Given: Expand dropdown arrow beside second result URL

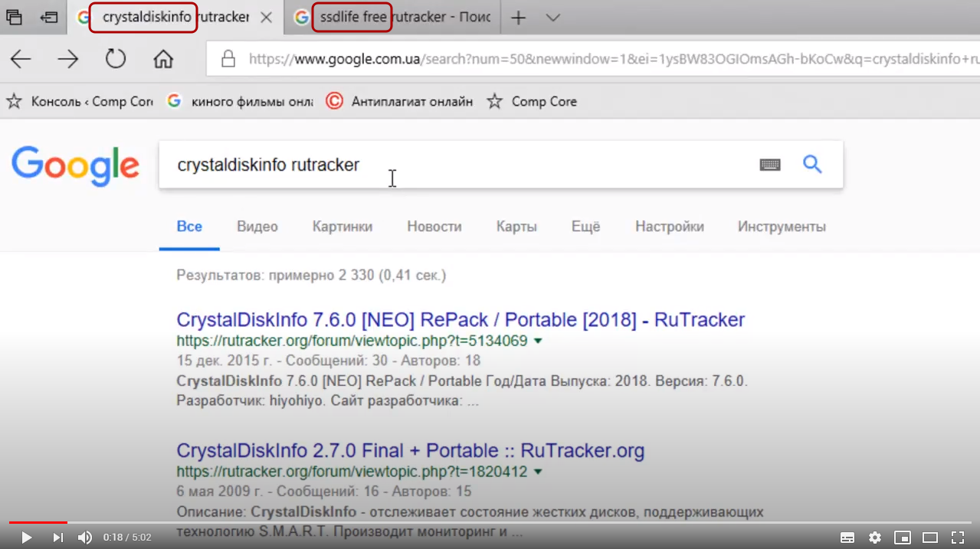Looking at the screenshot, I should (x=538, y=472).
